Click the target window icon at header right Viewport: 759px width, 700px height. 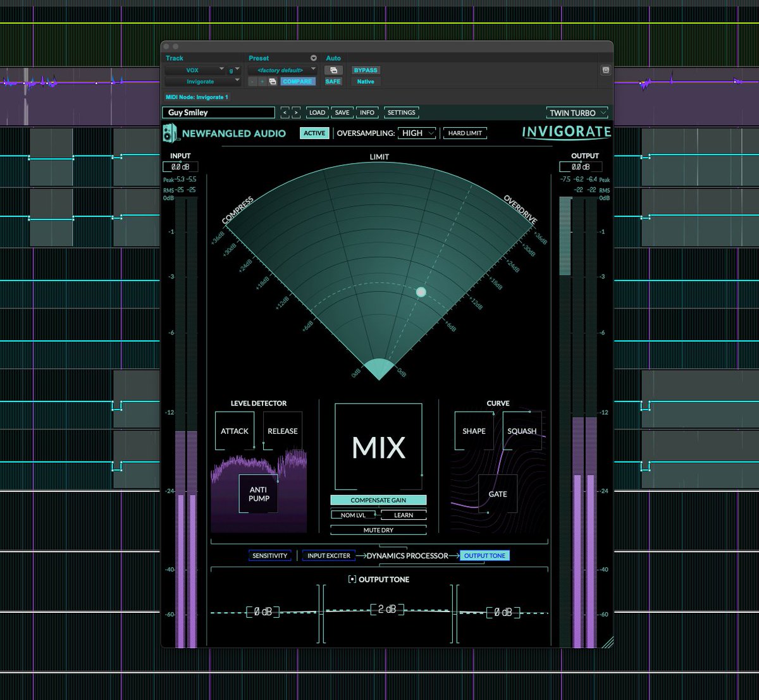(x=605, y=70)
